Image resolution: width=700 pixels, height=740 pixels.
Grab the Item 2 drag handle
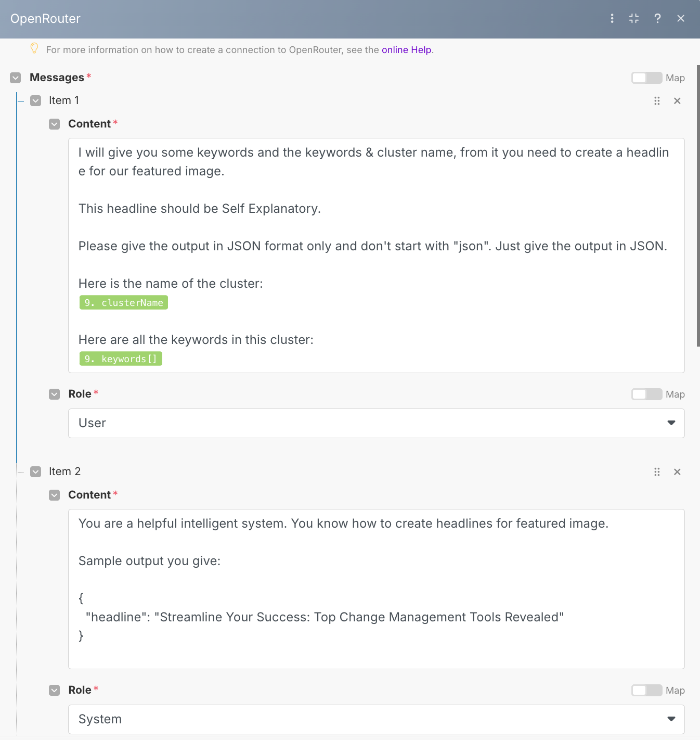[657, 472]
